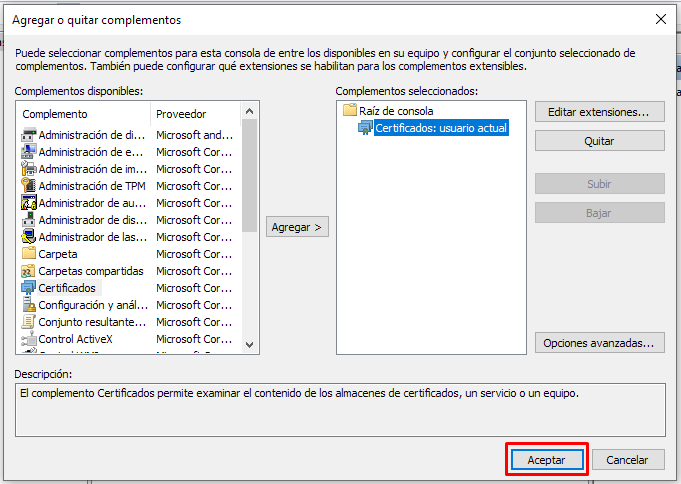
Task: Click the Configuración y análisis icon
Action: [29, 305]
